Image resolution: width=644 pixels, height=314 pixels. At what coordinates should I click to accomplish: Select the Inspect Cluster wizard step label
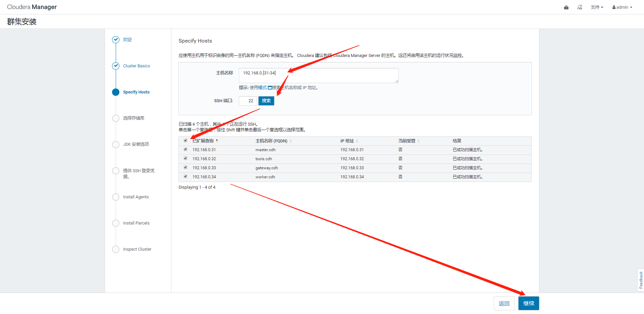click(137, 249)
